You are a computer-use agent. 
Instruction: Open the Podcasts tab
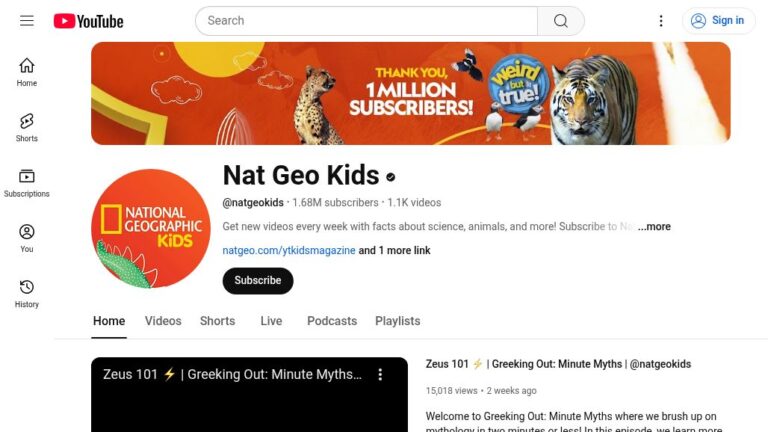coord(332,321)
